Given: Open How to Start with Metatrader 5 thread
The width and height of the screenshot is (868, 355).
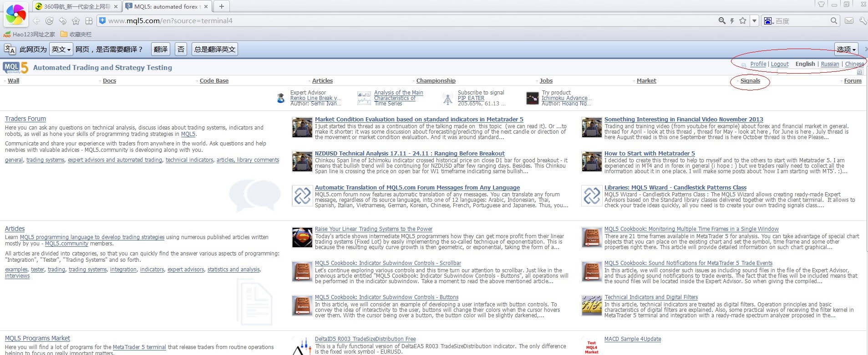Looking at the screenshot, I should coord(650,154).
